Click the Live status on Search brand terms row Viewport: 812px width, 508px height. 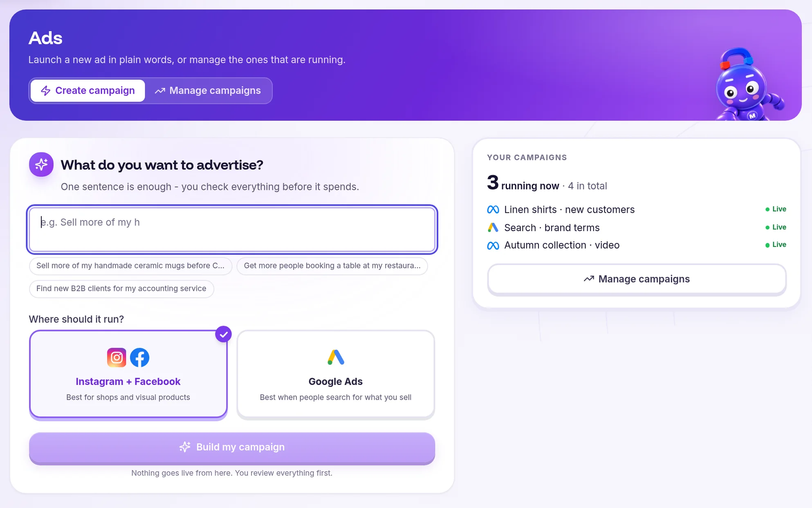tap(776, 227)
